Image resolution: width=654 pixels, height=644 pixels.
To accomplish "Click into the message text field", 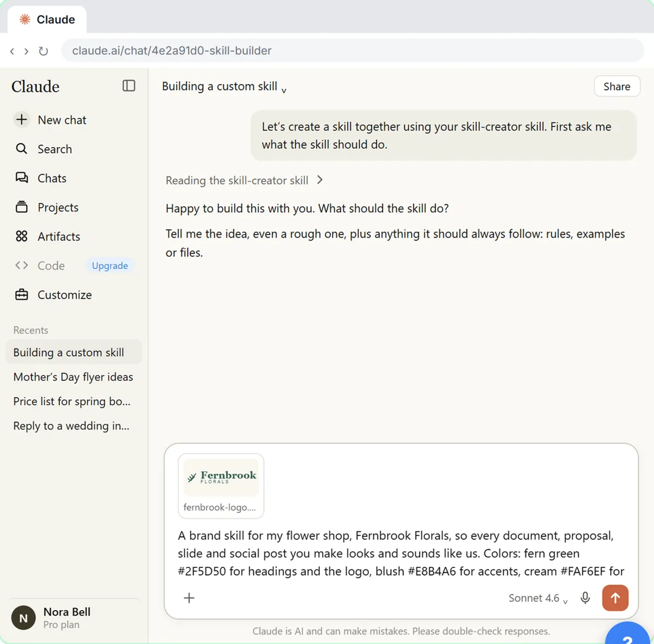I will pos(401,553).
